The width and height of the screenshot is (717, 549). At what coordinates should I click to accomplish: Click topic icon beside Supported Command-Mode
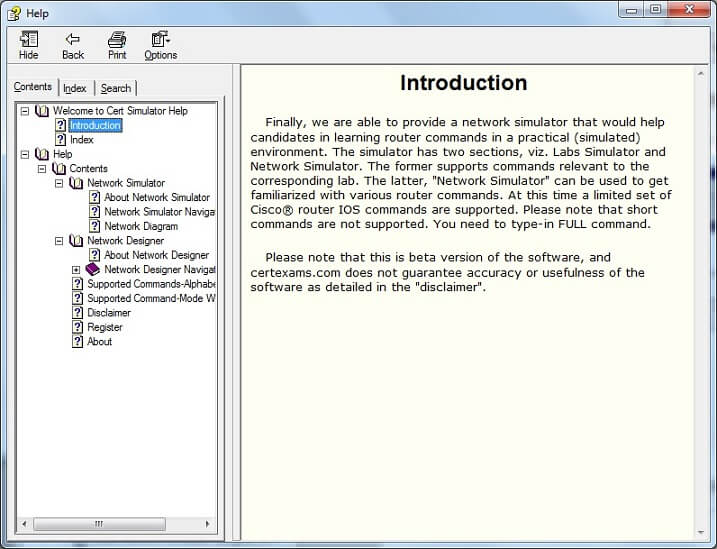coord(78,298)
